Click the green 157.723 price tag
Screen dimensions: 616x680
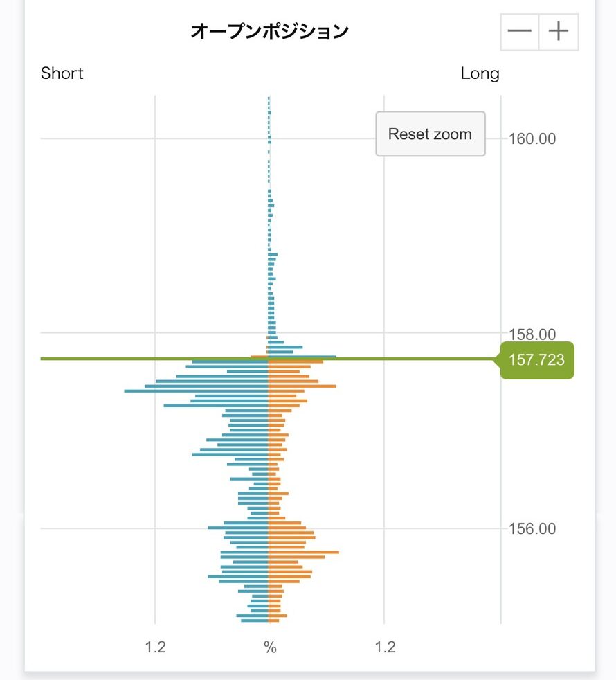point(536,360)
